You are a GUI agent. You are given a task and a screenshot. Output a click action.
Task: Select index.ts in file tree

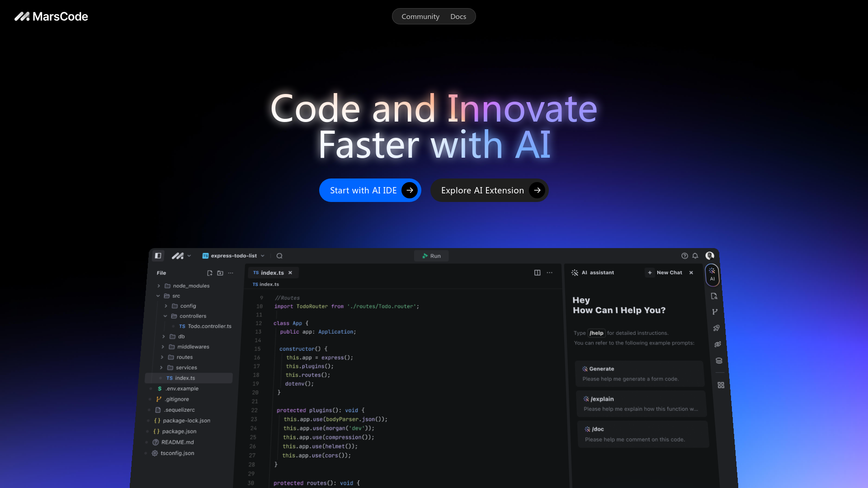coord(189,378)
